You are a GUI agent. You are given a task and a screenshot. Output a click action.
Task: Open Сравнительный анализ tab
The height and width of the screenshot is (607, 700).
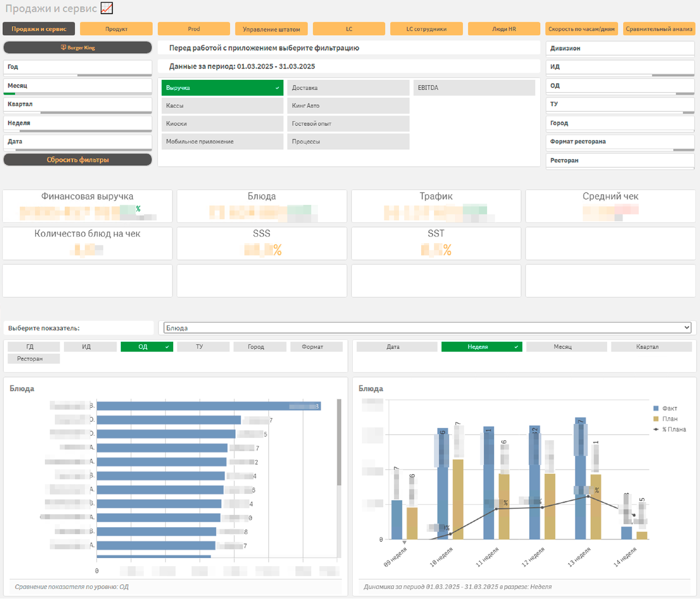659,29
